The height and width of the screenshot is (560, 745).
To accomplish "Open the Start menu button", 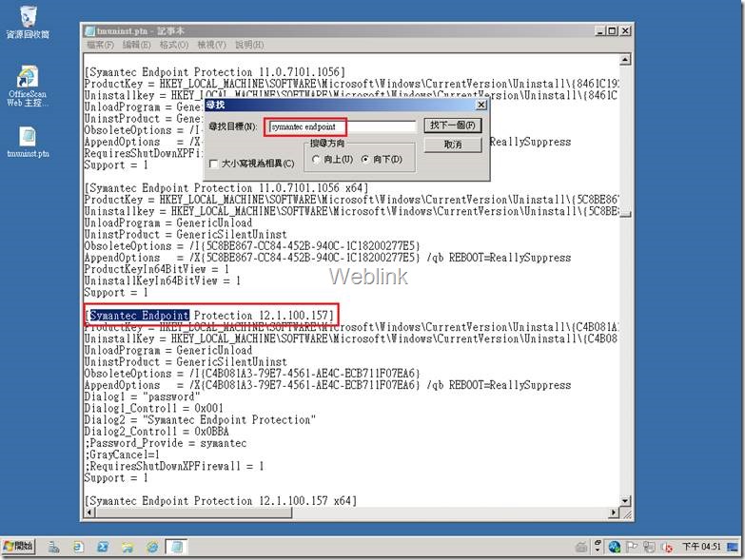I will 18,547.
